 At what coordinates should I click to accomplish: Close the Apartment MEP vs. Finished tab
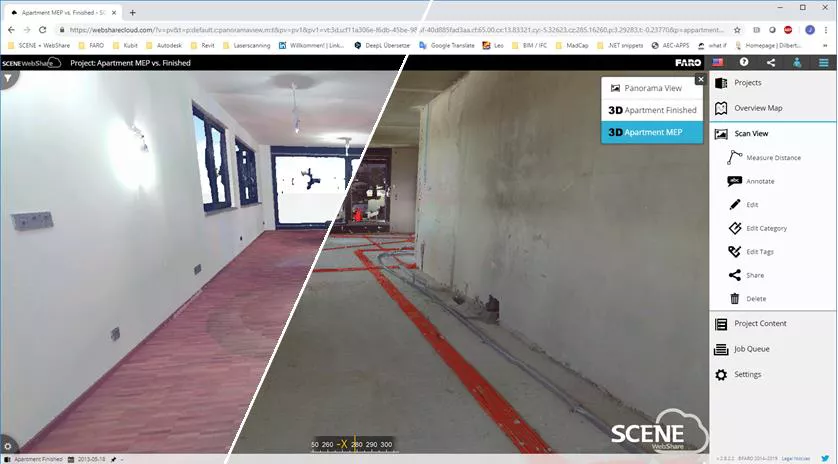click(x=114, y=12)
